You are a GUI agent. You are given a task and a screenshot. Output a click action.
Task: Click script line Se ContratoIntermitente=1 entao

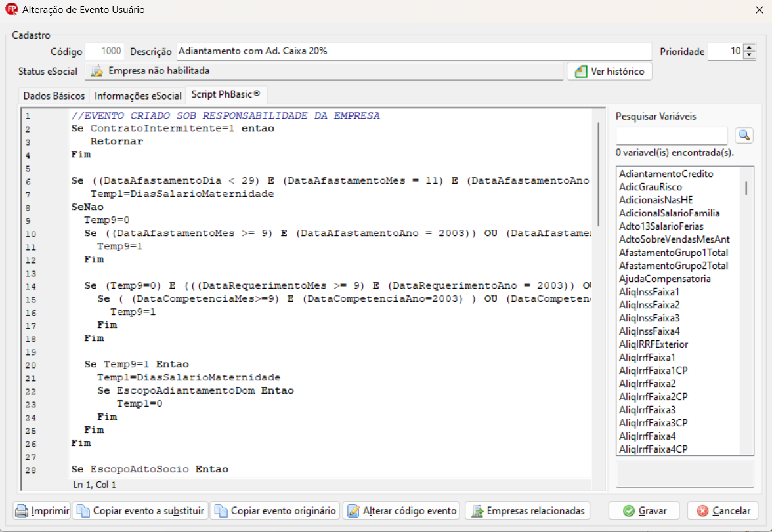click(172, 129)
